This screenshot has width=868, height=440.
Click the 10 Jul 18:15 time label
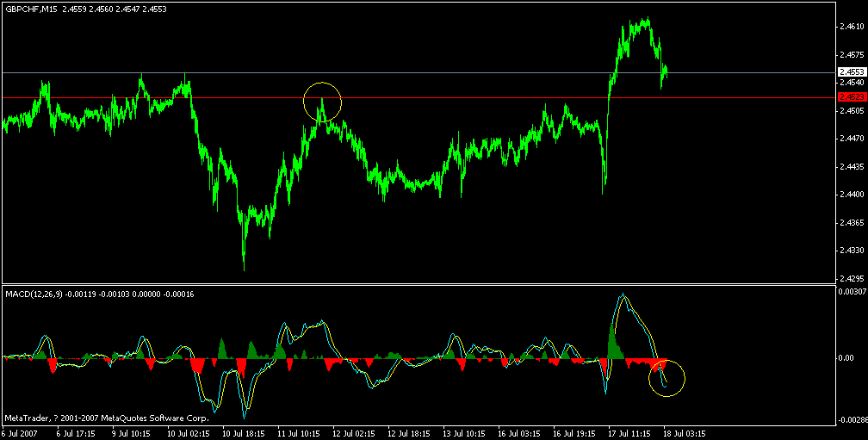[242, 434]
